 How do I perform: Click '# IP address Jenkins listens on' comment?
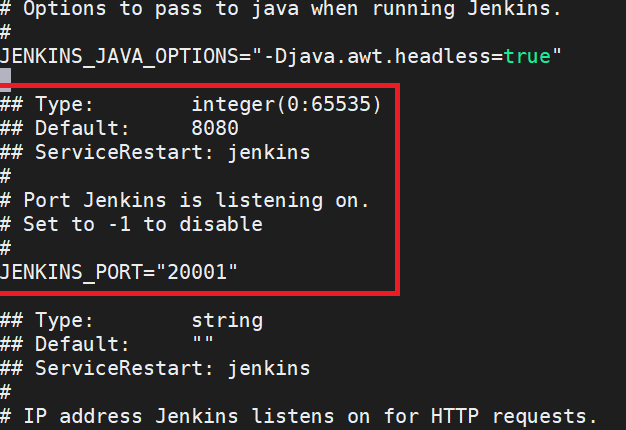(298, 416)
